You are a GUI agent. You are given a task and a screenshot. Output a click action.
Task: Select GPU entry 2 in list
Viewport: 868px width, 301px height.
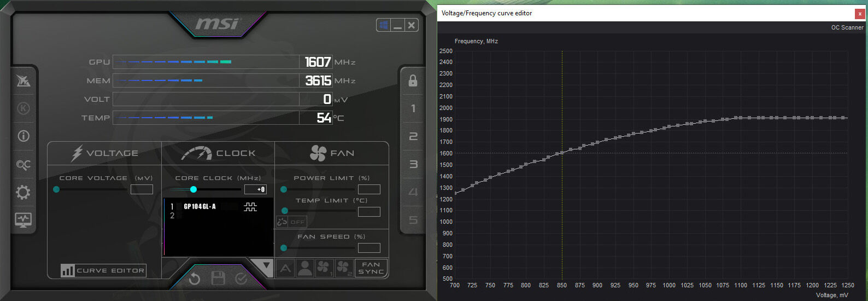click(x=172, y=216)
